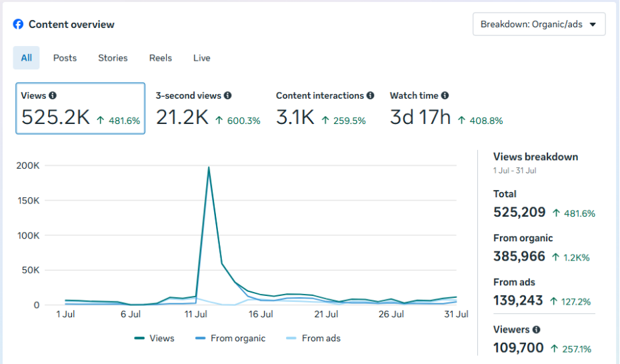Show info for Content interactions
Screen dimensions: 620x364
click(370, 95)
